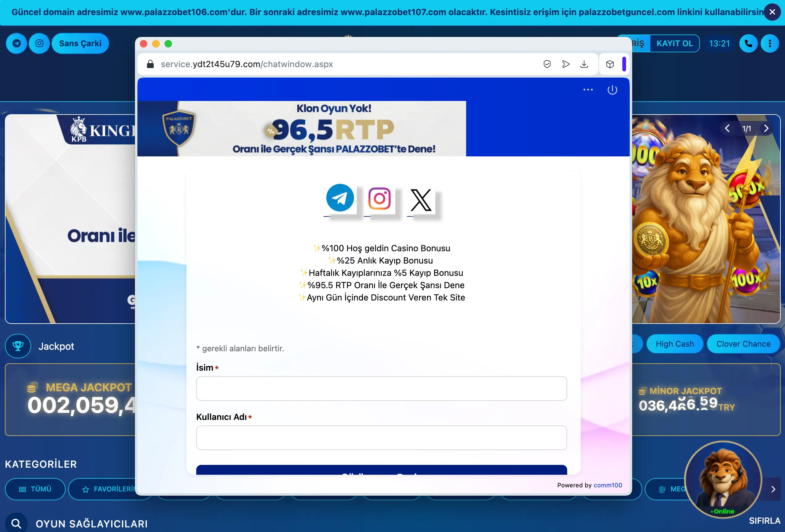Select the High Cash pill
The image size is (785, 532).
(x=674, y=344)
